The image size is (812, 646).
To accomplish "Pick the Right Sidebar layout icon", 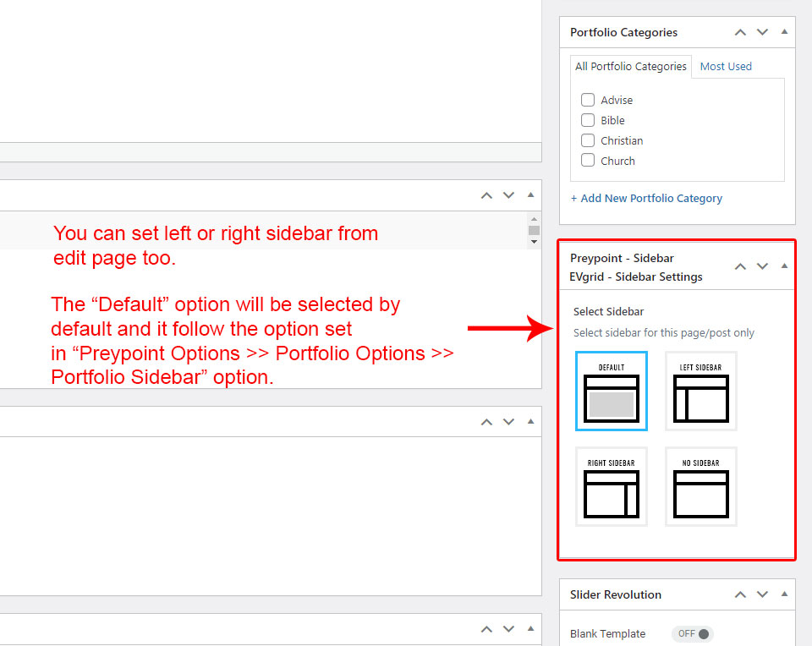I will (x=611, y=487).
